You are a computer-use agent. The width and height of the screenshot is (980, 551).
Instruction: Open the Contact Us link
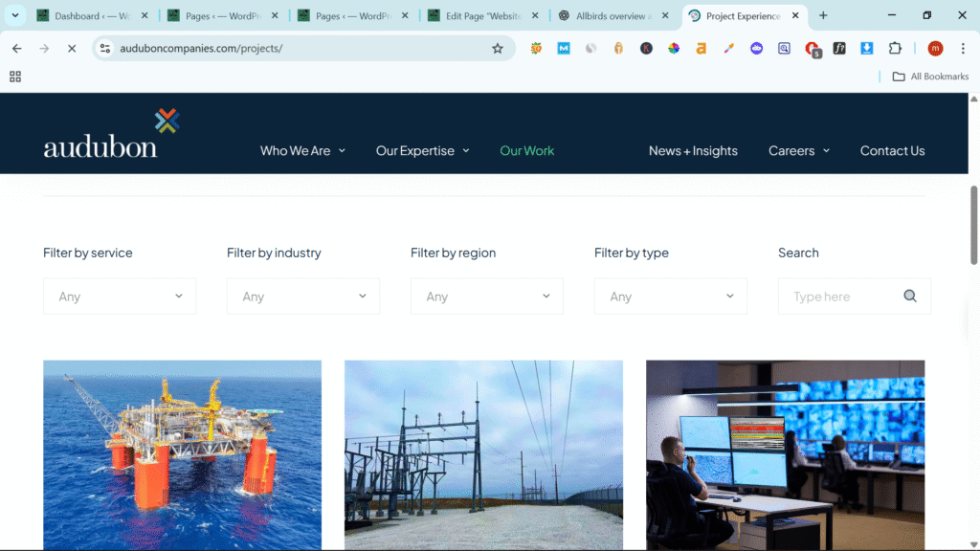click(x=892, y=151)
